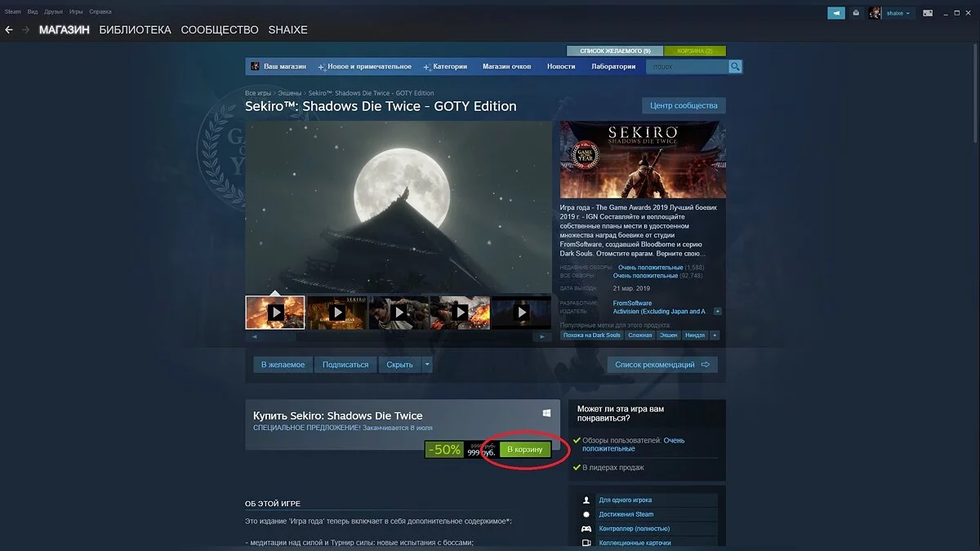The image size is (980, 551).
Task: Open the announcements megaphone icon
Action: (836, 13)
